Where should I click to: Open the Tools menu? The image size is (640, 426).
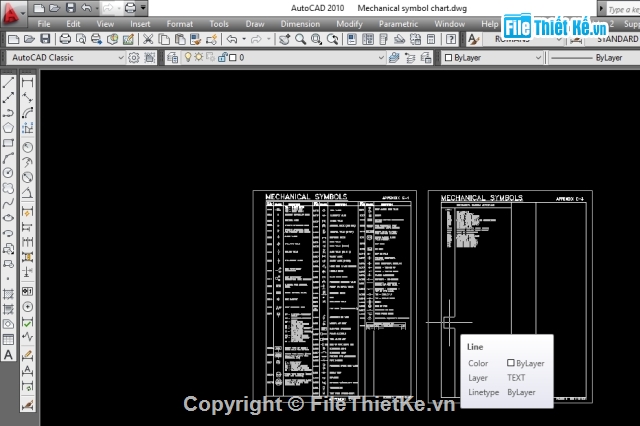click(x=219, y=24)
